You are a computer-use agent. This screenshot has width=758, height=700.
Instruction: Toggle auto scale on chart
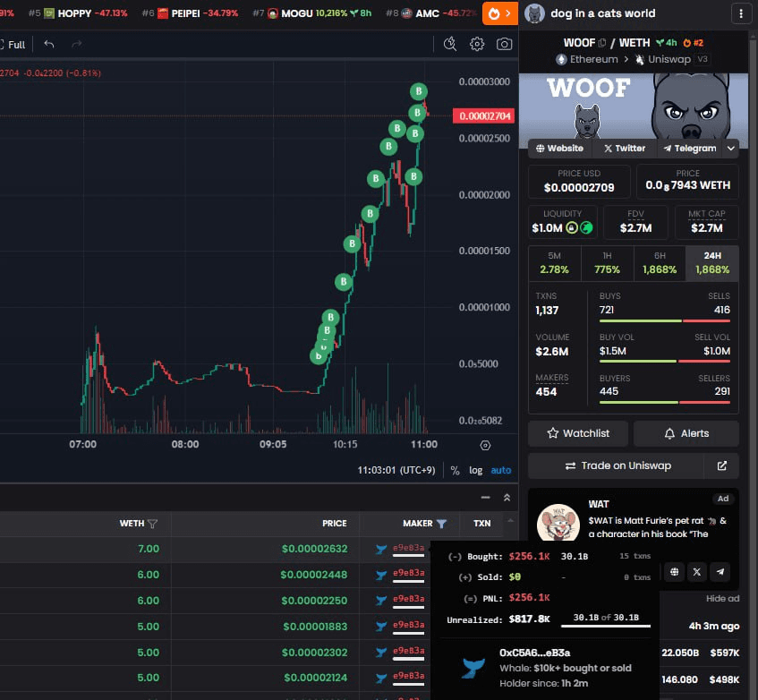click(x=501, y=470)
